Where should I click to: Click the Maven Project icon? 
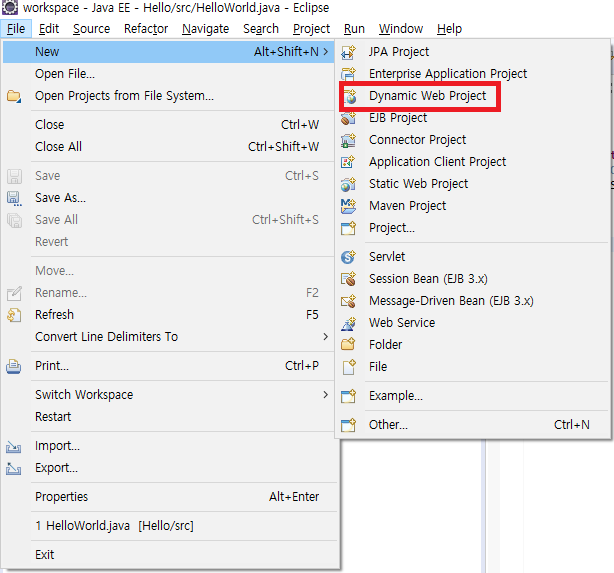pyautogui.click(x=348, y=206)
